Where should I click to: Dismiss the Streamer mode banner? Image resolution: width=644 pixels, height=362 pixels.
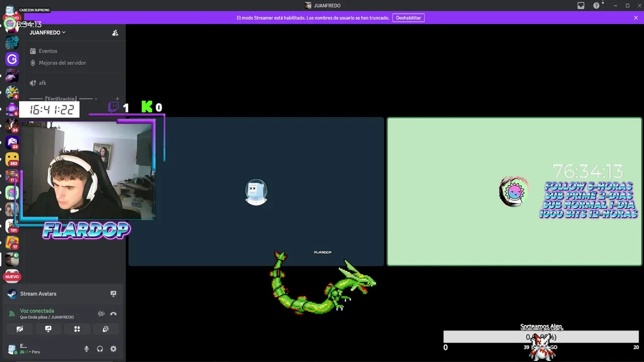click(x=636, y=18)
